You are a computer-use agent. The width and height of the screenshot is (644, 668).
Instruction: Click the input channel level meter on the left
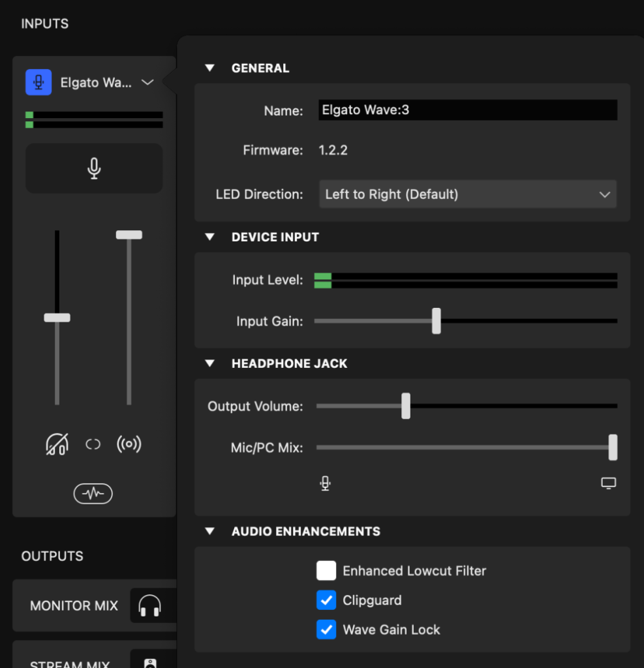pos(94,120)
